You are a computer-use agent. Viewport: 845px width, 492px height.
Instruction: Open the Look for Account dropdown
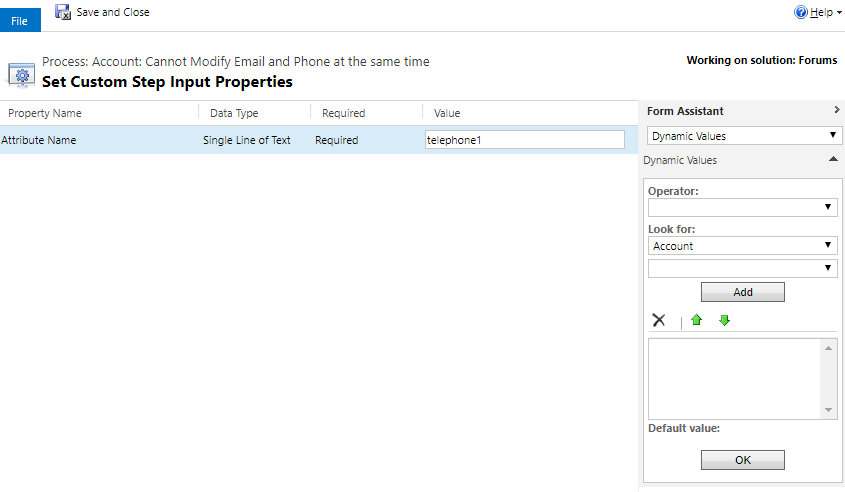[742, 246]
